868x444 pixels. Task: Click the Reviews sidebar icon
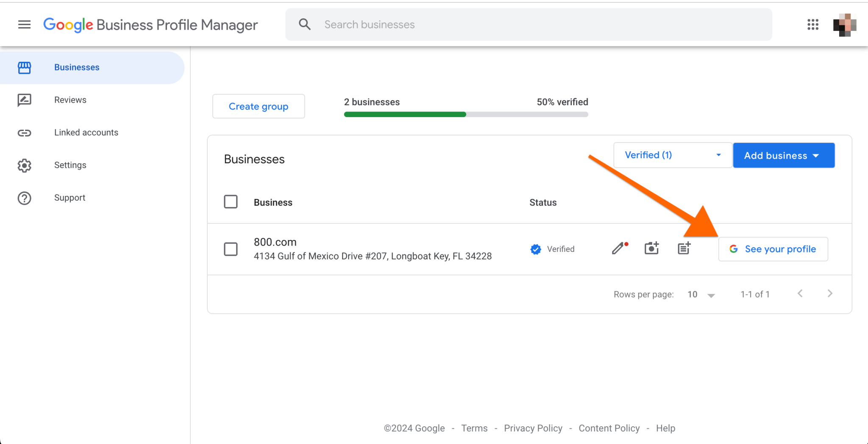(x=24, y=100)
